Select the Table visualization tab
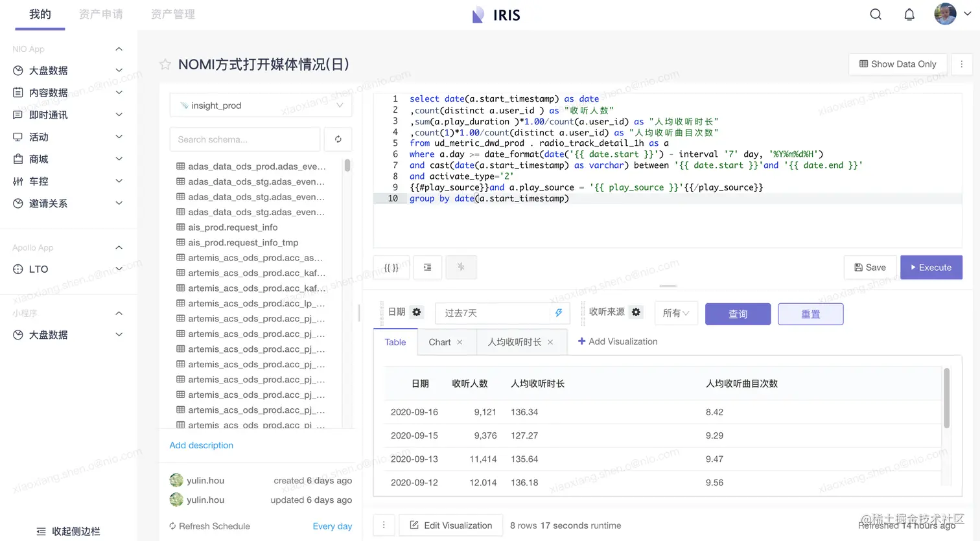This screenshot has height=541, width=980. [395, 342]
